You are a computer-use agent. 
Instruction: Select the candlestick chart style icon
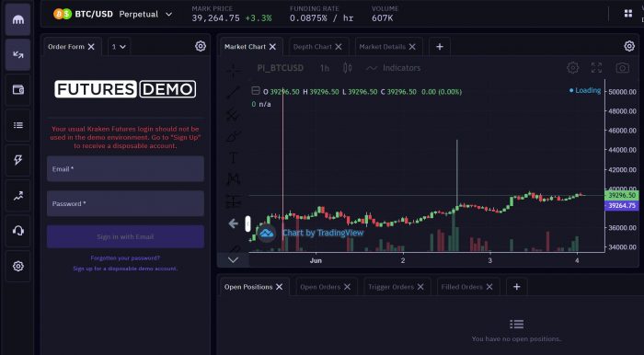(348, 68)
